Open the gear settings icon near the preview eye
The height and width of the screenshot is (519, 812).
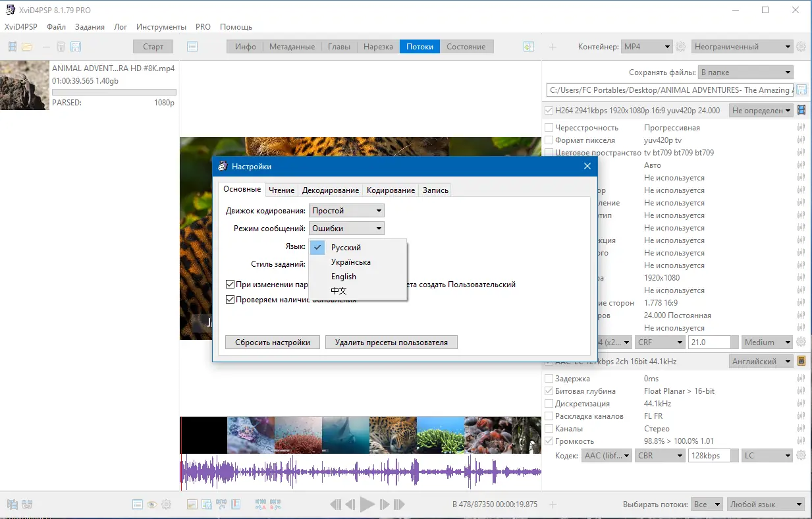[x=167, y=504]
